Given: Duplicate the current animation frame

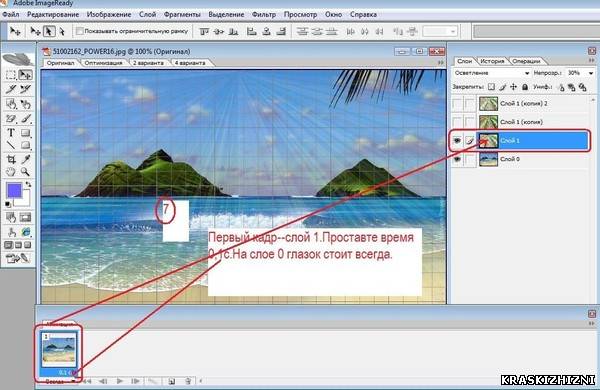Looking at the screenshot, I should click(x=172, y=381).
